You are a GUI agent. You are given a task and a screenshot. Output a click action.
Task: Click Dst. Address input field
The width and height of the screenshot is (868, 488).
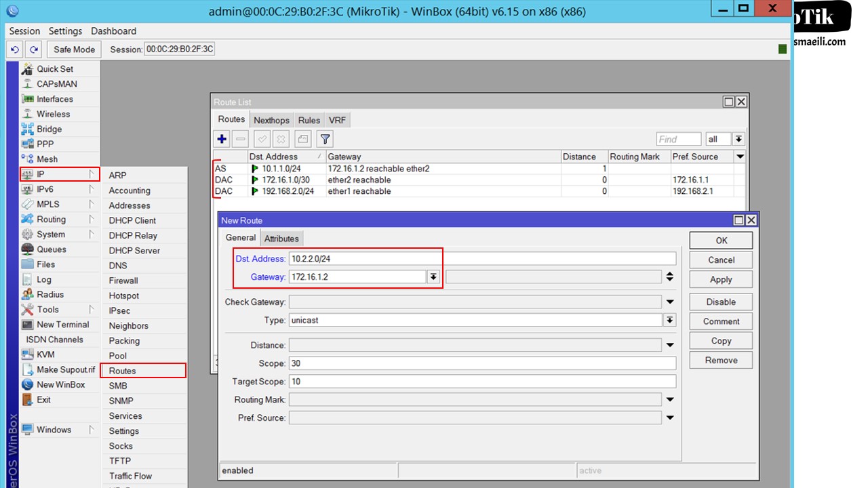point(482,259)
